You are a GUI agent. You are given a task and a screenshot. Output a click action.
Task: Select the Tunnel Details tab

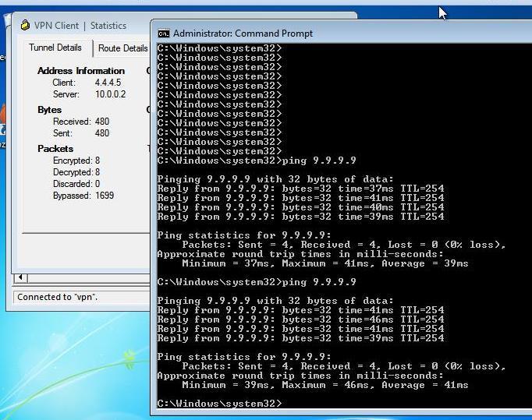click(55, 48)
